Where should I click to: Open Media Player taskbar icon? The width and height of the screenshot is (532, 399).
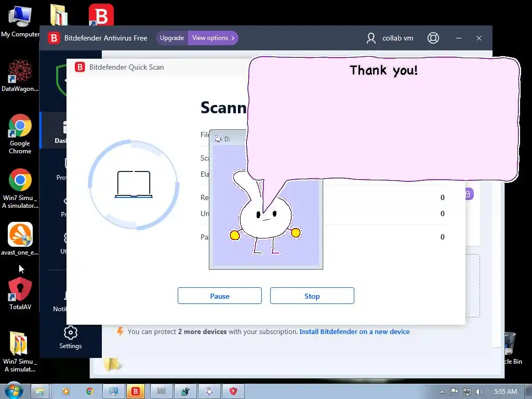pyautogui.click(x=66, y=392)
